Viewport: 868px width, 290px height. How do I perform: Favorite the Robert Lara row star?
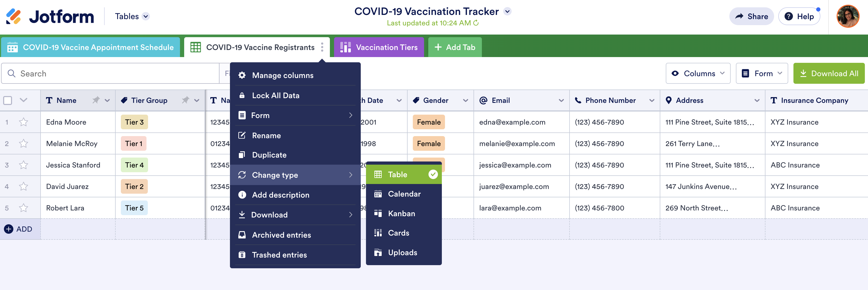24,208
